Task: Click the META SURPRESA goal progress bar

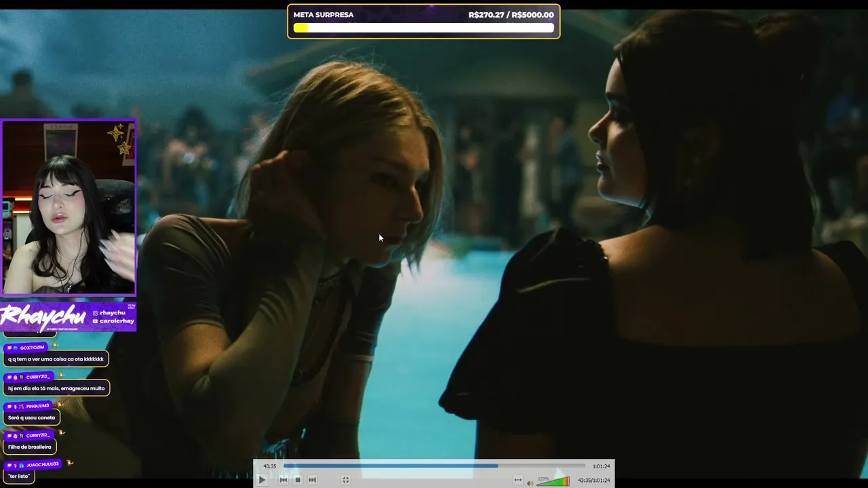Action: coord(424,28)
